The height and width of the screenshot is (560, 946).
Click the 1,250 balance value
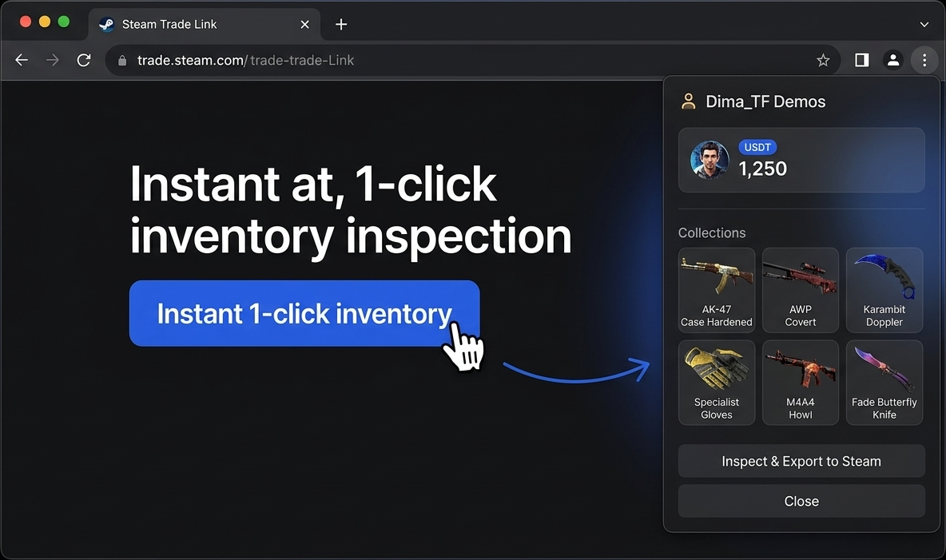coord(762,169)
